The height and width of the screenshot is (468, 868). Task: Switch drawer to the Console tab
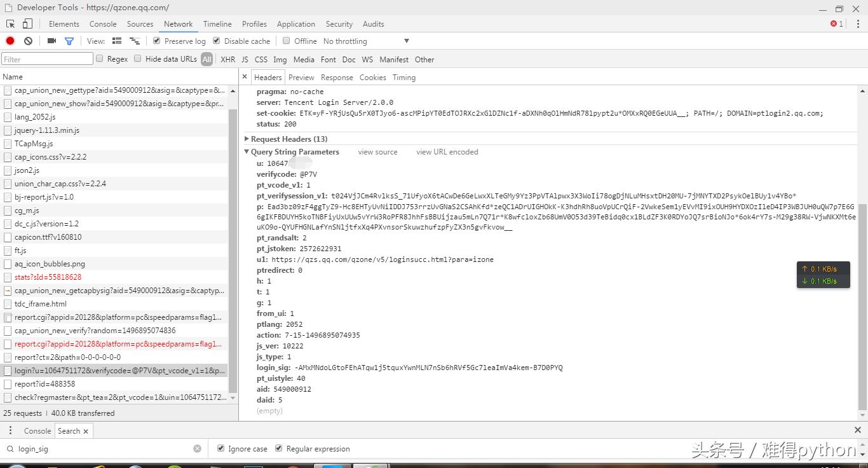pyautogui.click(x=37, y=431)
